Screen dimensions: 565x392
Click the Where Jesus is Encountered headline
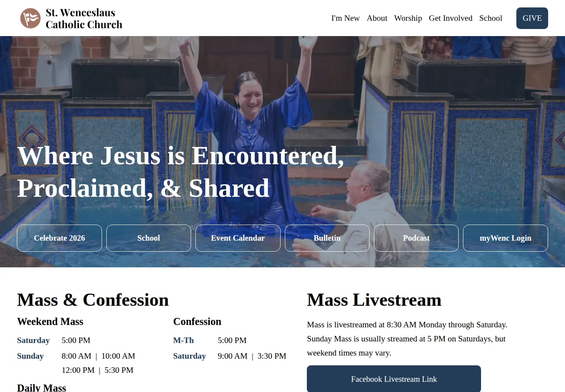180,172
